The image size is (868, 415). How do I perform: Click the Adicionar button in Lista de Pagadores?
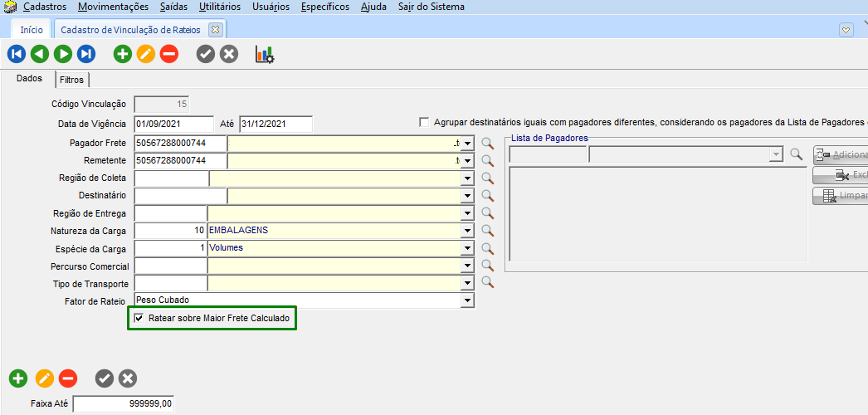tap(841, 154)
